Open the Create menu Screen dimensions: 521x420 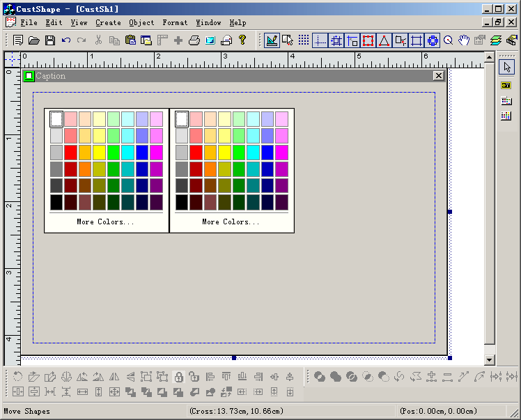point(109,22)
